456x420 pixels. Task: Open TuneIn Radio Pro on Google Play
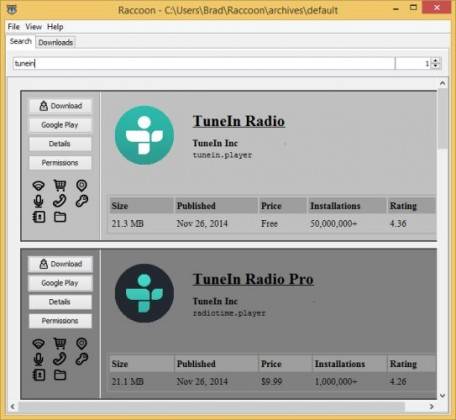pos(60,283)
